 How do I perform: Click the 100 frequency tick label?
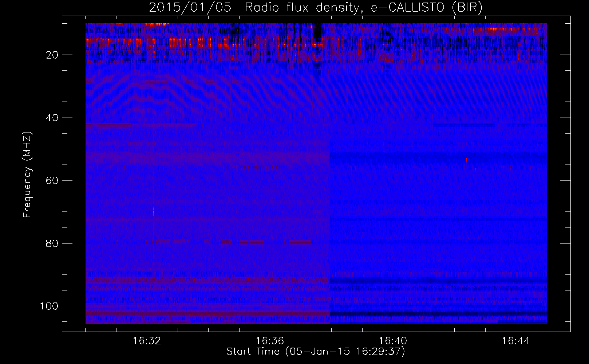(x=49, y=306)
